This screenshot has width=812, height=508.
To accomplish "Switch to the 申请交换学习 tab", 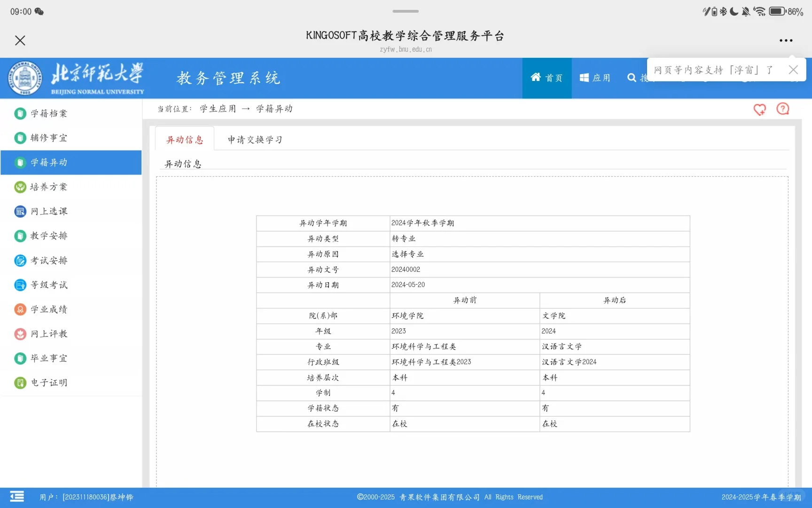I will (x=254, y=139).
